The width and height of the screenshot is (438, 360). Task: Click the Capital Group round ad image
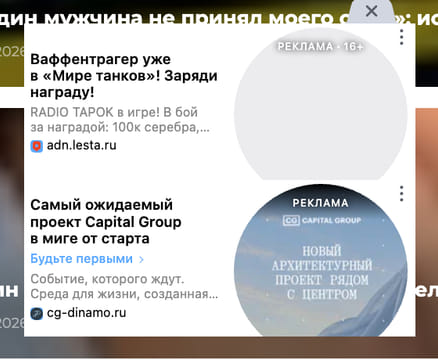(321, 260)
